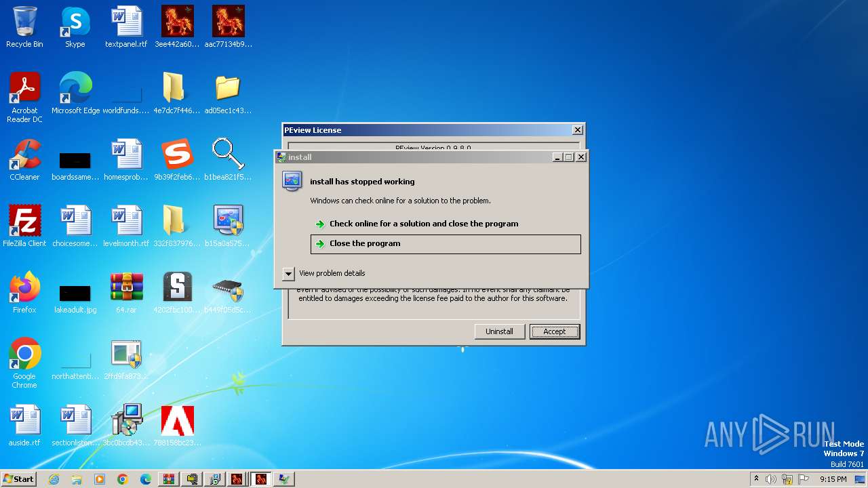Select the 9b39f2feb6 orange S icon
The width and height of the screenshot is (868, 488).
tap(177, 160)
